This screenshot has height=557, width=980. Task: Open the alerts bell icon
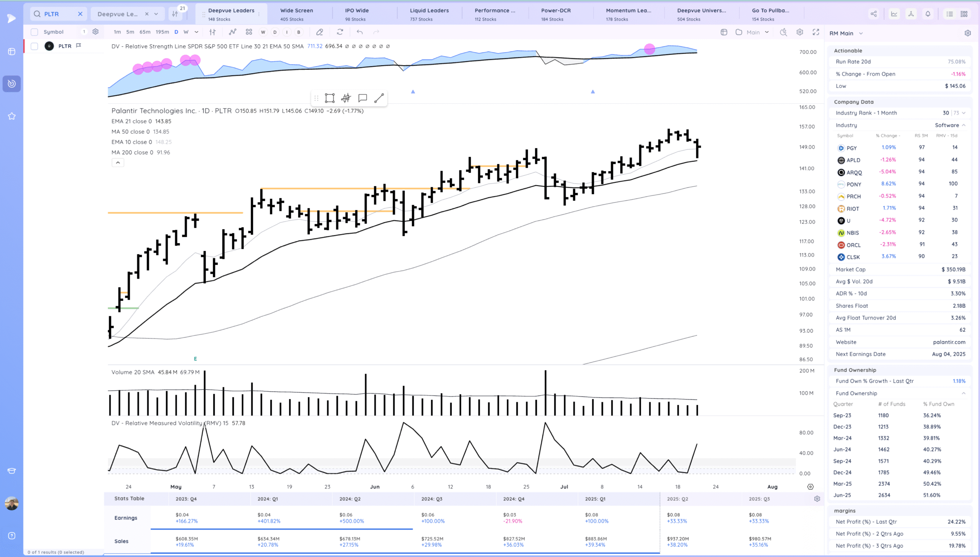928,14
